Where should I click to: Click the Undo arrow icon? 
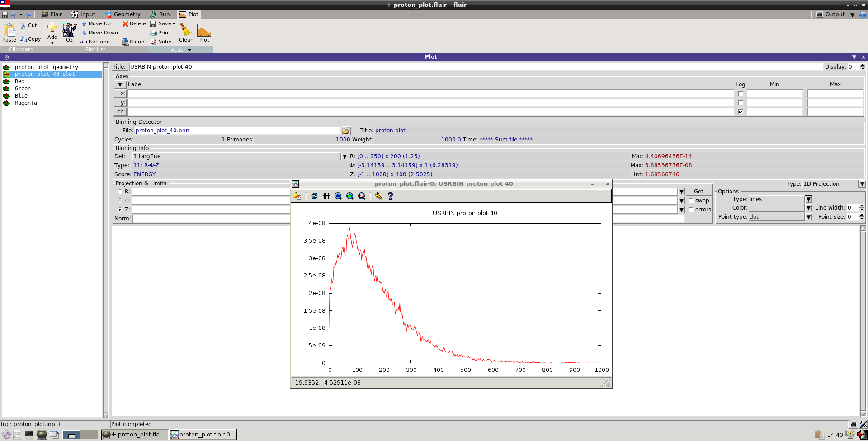(x=13, y=14)
